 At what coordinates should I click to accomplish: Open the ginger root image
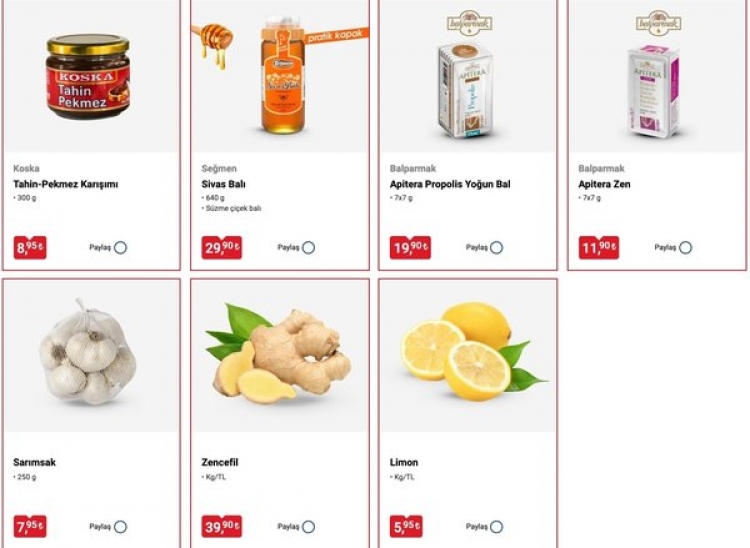point(278,354)
